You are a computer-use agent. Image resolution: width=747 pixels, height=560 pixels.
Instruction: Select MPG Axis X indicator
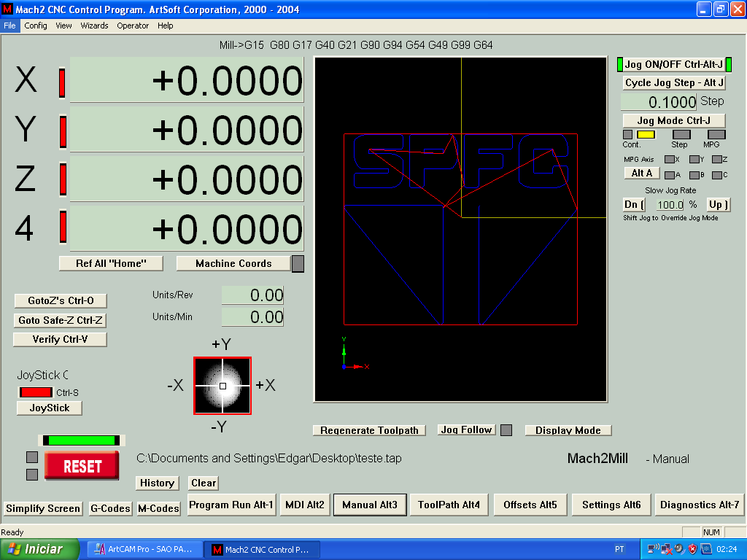[x=670, y=160]
